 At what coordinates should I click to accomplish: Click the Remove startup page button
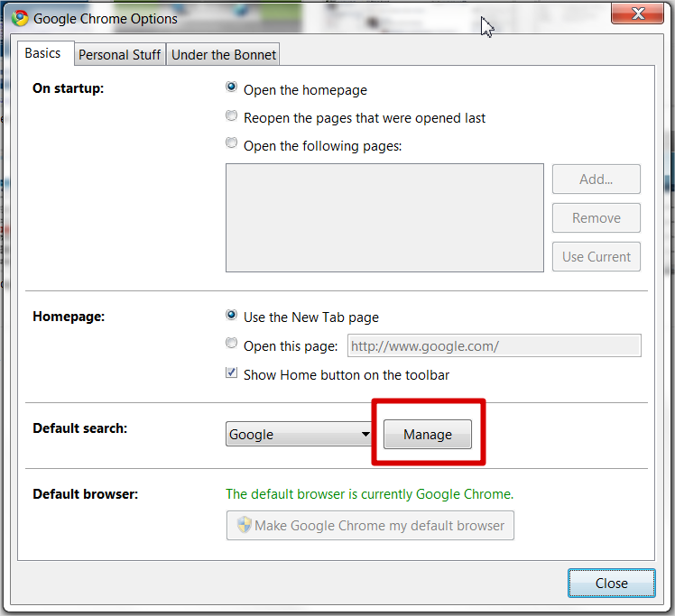(x=596, y=217)
